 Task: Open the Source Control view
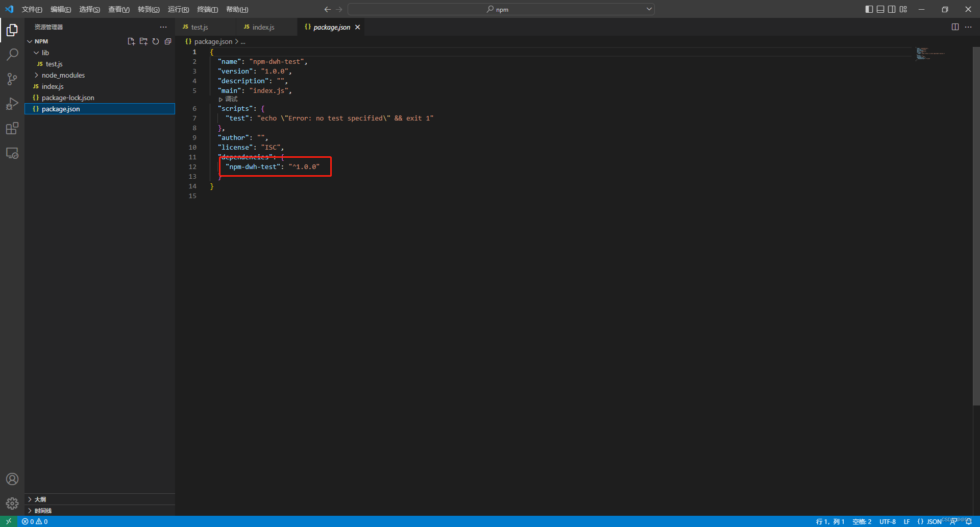tap(12, 79)
